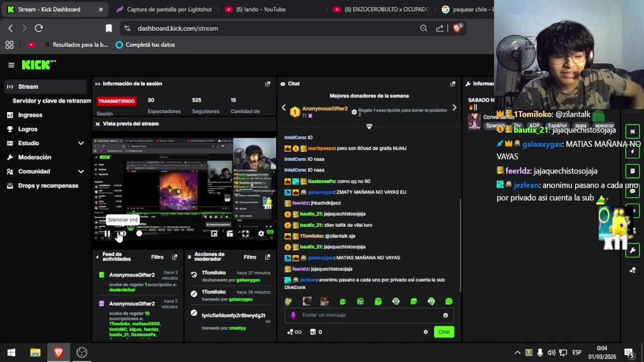644x362 pixels.
Task: Pop out Información de la sesión panel
Action: point(268,84)
